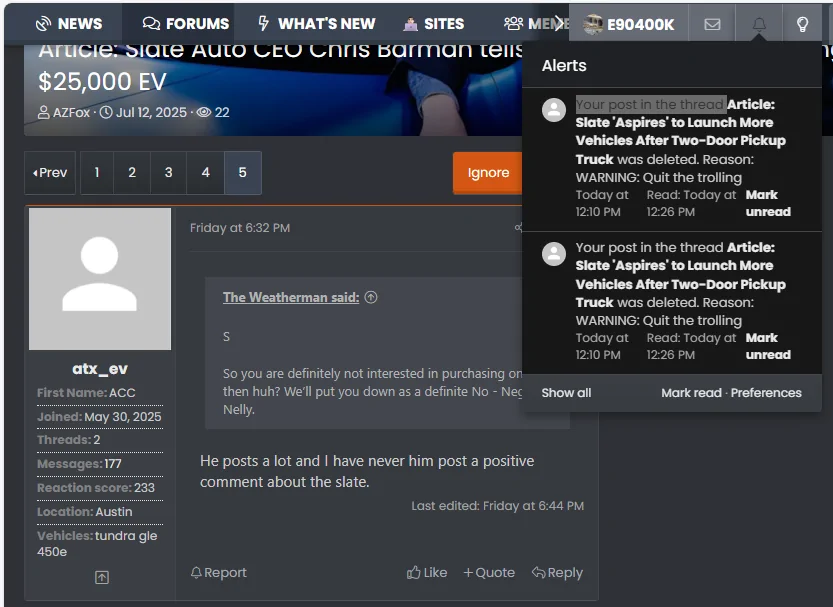
Task: Open the E90400K account menu
Action: pos(629,24)
